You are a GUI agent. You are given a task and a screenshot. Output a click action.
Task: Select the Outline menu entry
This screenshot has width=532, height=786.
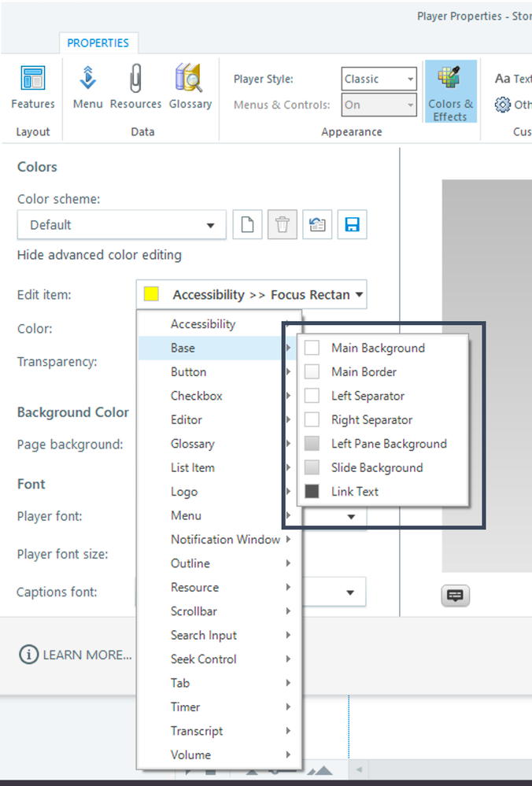220,563
